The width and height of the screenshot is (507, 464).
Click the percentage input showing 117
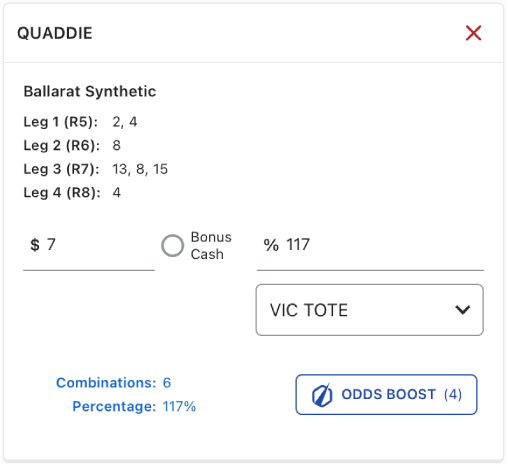[x=370, y=246]
